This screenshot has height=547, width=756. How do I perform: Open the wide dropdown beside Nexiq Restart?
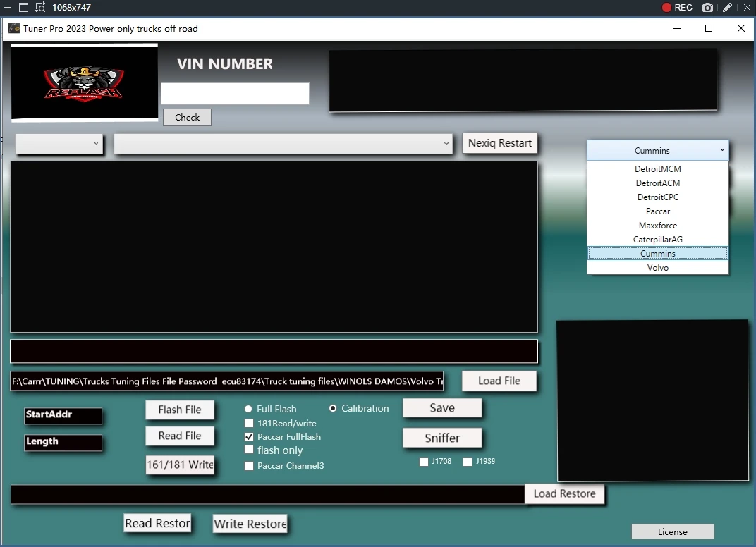click(283, 144)
